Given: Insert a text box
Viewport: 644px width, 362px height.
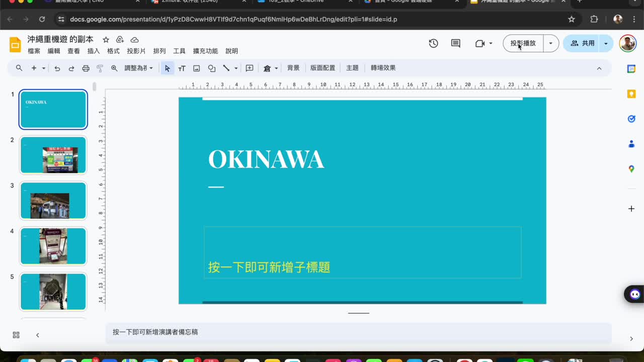Looking at the screenshot, I should click(x=182, y=68).
